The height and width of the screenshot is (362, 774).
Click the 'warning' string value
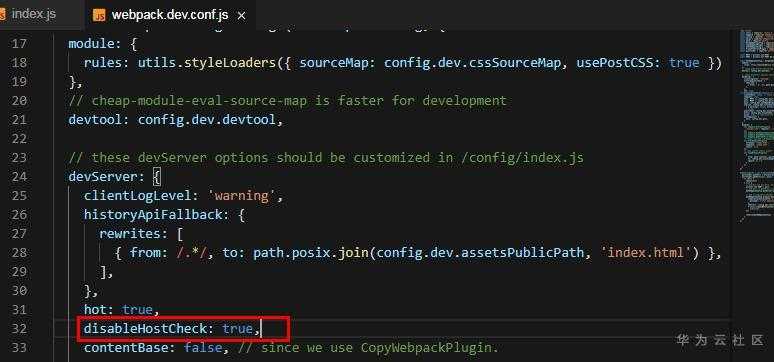[241, 196]
